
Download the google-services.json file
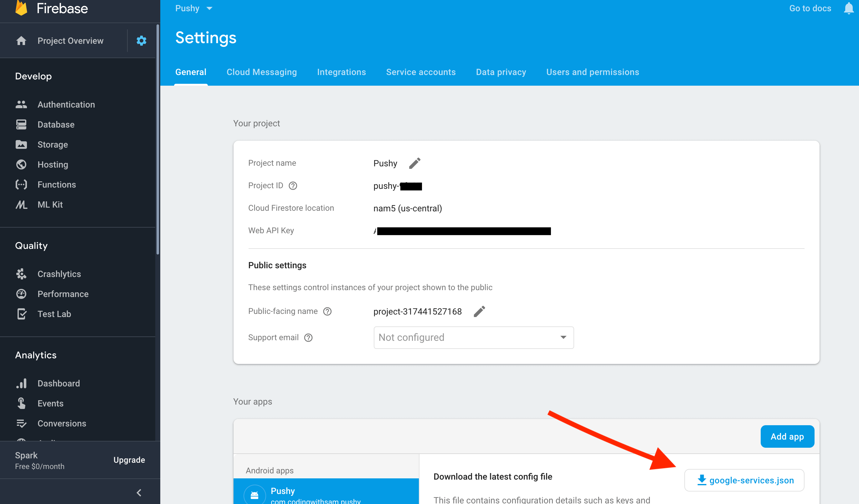point(744,480)
